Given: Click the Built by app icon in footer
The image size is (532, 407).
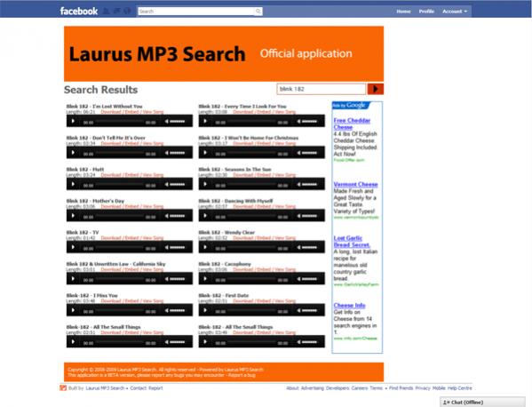Looking at the screenshot, I should click(63, 388).
